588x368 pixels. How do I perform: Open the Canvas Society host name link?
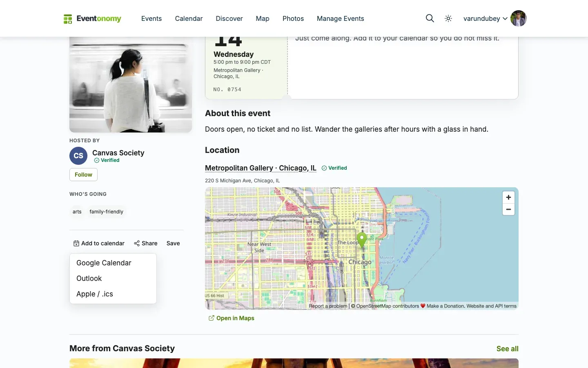[118, 153]
